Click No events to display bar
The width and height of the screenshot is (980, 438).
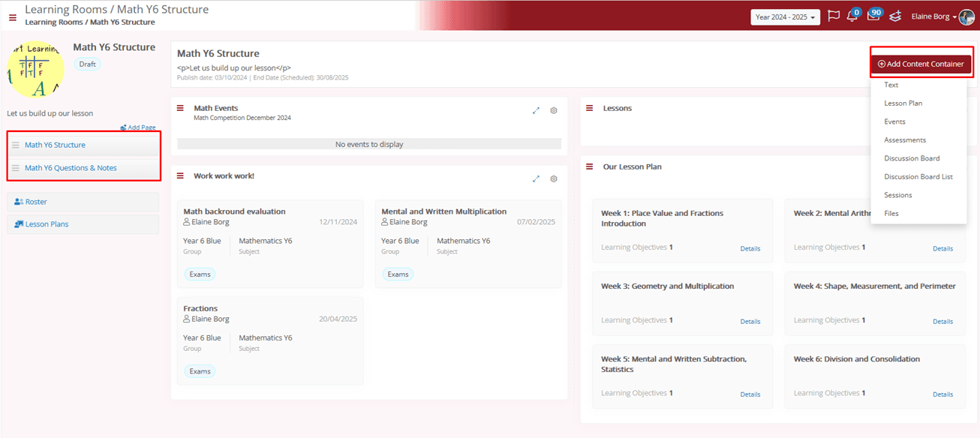369,144
